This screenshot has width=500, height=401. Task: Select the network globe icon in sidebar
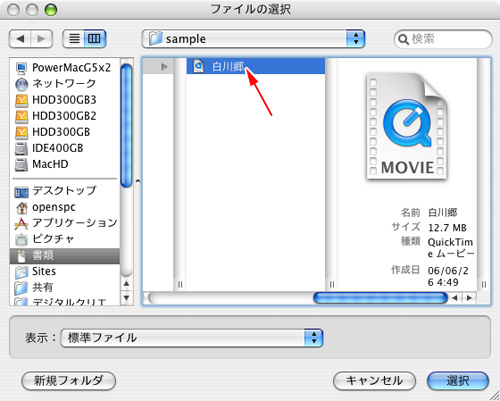(x=21, y=84)
